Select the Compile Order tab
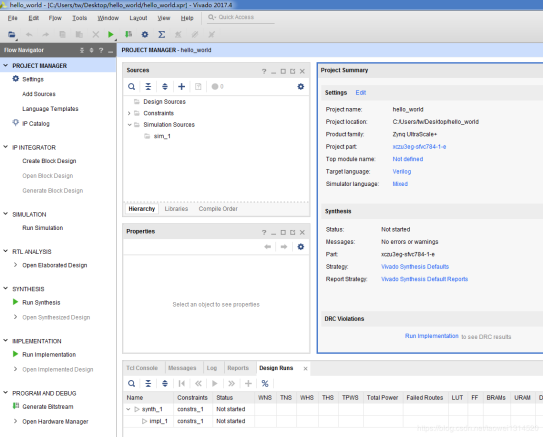The image size is (544, 437). pyautogui.click(x=218, y=209)
